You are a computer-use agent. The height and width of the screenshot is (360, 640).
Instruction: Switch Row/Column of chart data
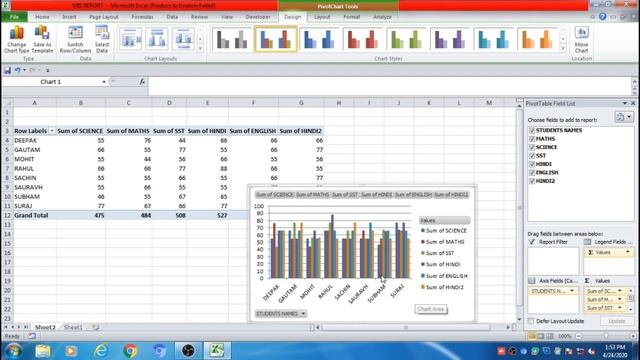[x=75, y=40]
